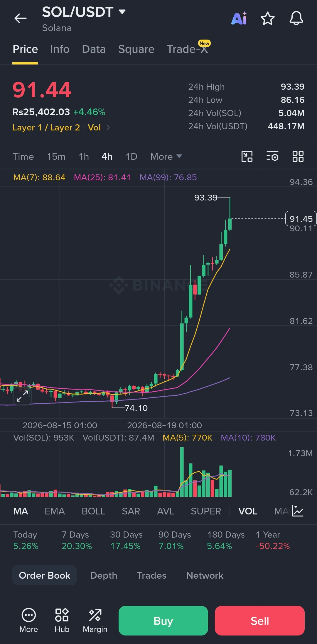Open the Depth tab

click(104, 575)
